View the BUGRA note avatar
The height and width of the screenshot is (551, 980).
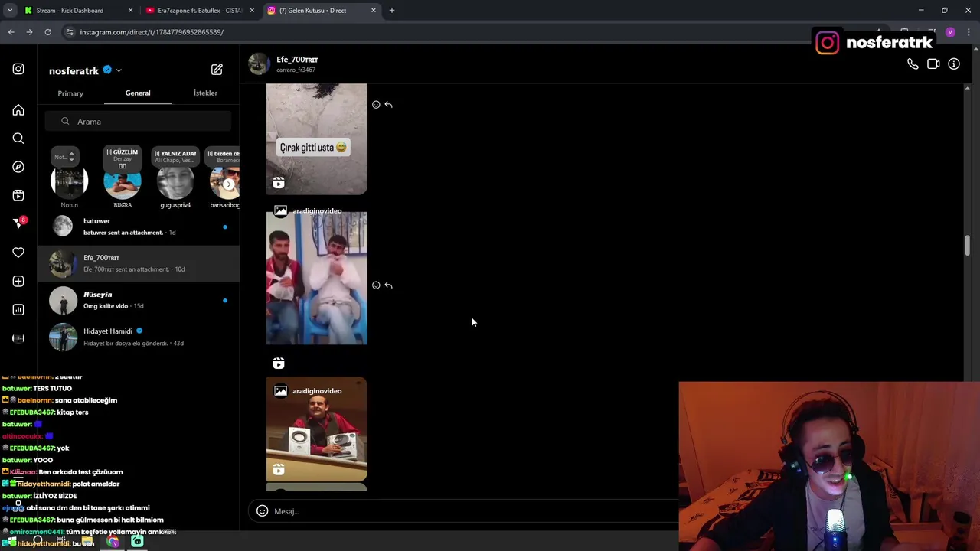pyautogui.click(x=122, y=184)
